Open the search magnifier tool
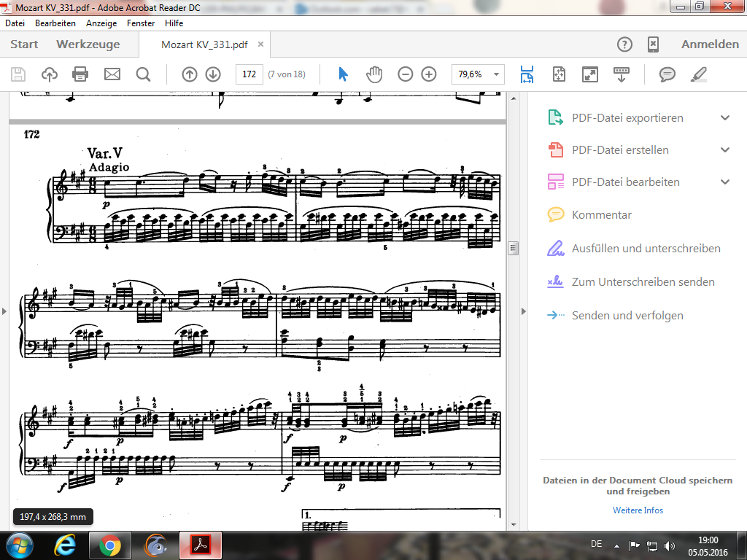 coord(144,74)
